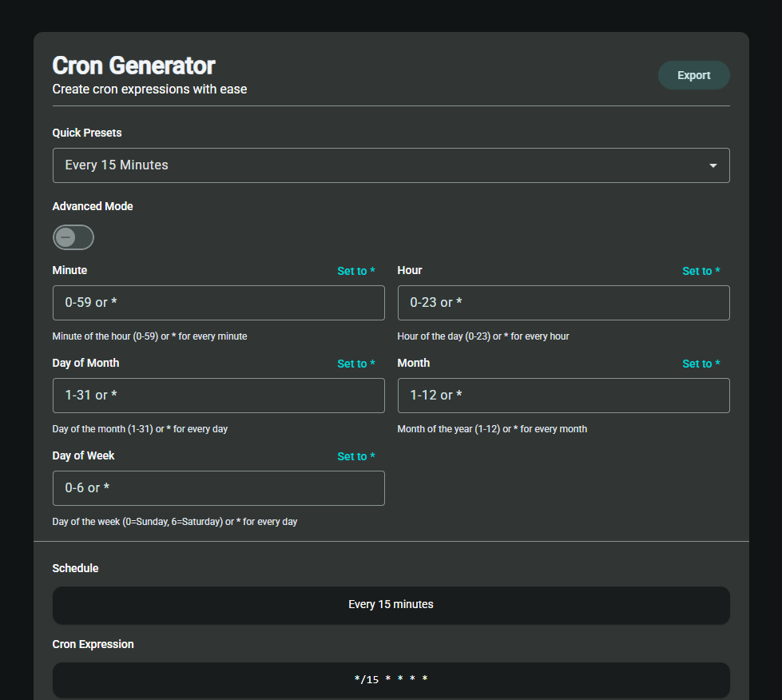Focus the Day of Week input field

(x=218, y=488)
